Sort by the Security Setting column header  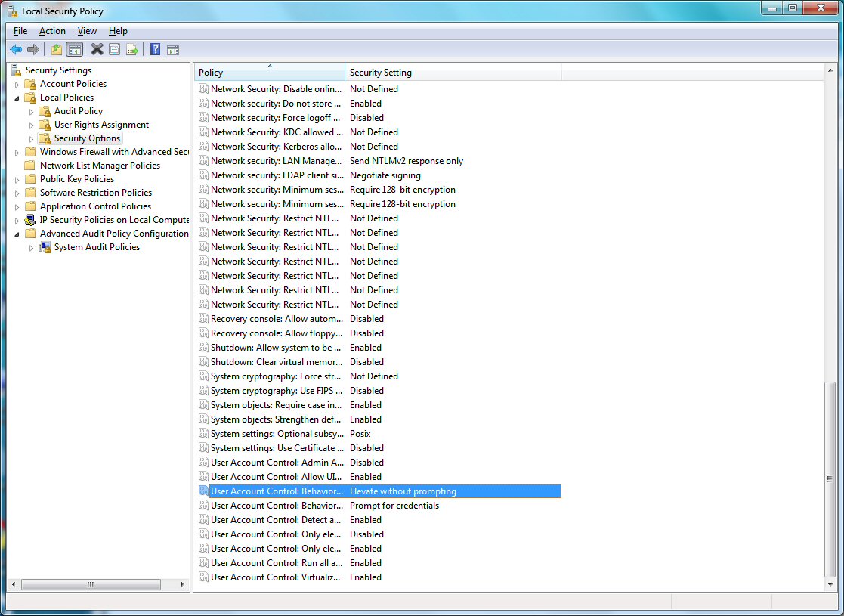(x=453, y=72)
